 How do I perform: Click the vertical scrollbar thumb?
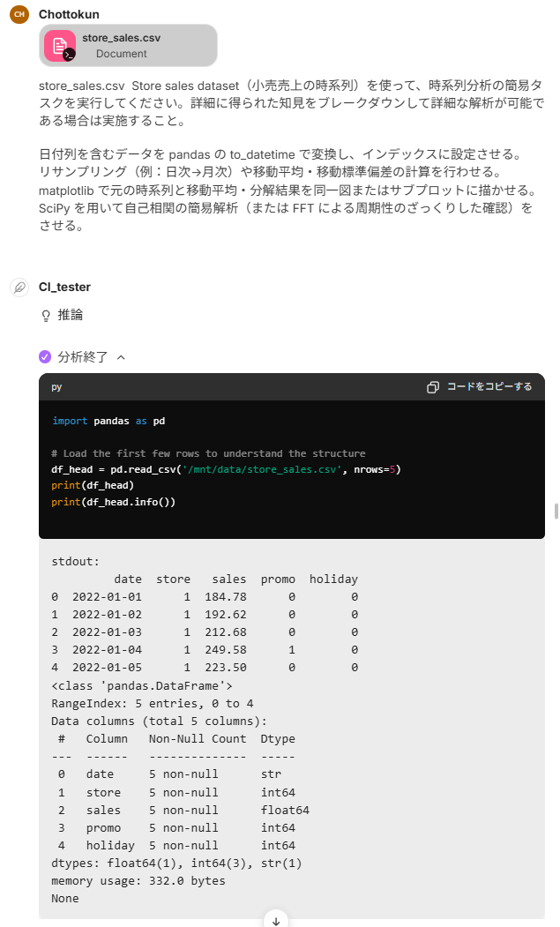tap(556, 512)
